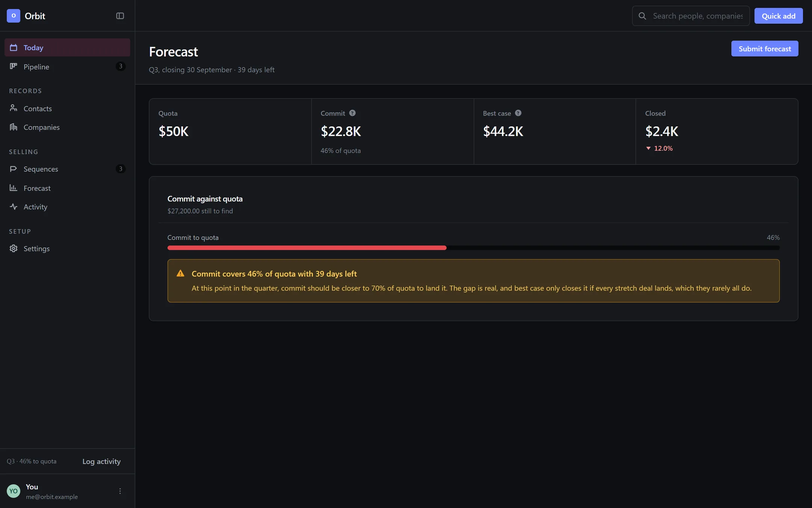Open the Companies building icon
Viewport: 812px width, 508px height.
pyautogui.click(x=14, y=127)
